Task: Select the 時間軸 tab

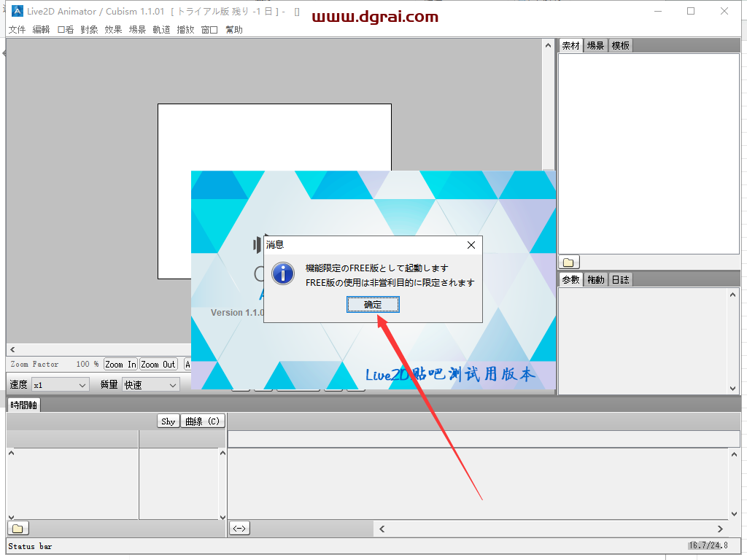Action: tap(24, 405)
